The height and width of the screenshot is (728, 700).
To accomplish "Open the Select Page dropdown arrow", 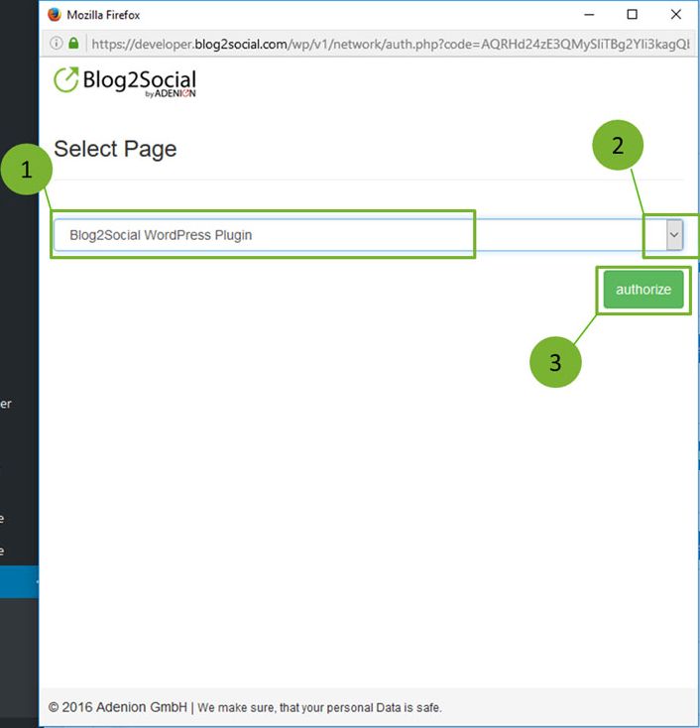I will 674,235.
